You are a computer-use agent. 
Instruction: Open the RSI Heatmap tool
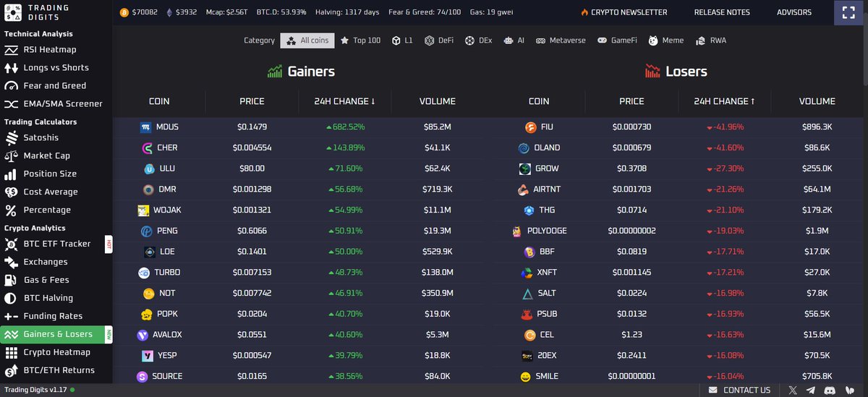point(41,50)
